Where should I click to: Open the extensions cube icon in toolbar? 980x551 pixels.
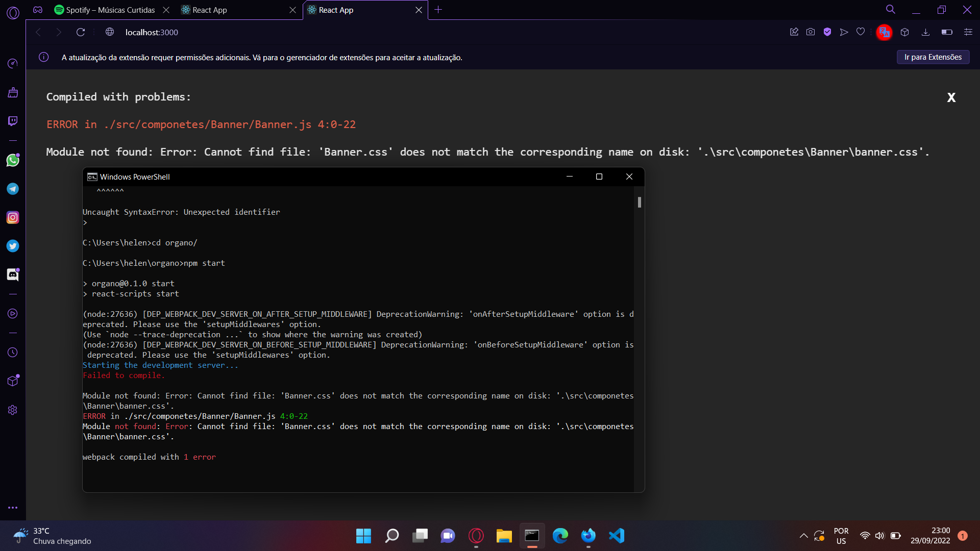tap(905, 32)
